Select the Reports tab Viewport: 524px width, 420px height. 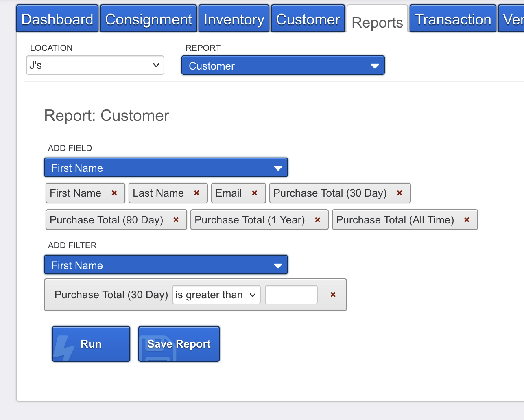click(378, 20)
